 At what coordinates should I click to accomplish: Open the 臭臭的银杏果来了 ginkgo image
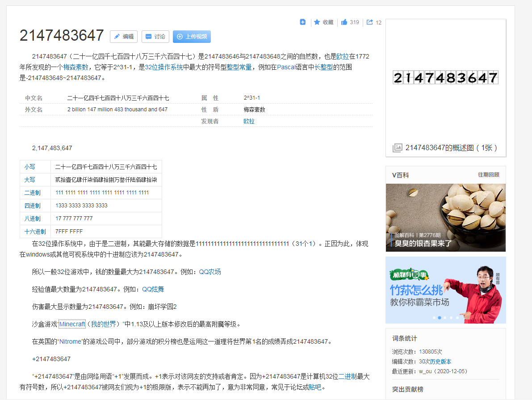[x=445, y=218]
